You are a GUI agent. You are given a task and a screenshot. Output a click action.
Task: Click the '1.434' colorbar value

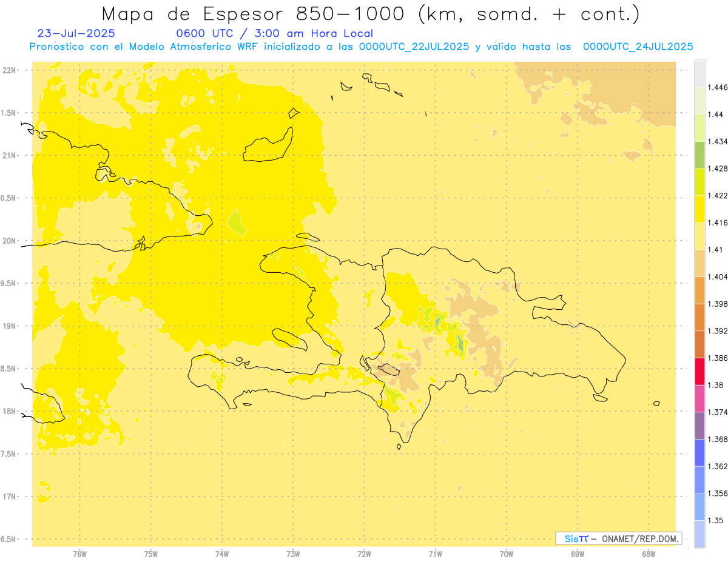click(718, 141)
